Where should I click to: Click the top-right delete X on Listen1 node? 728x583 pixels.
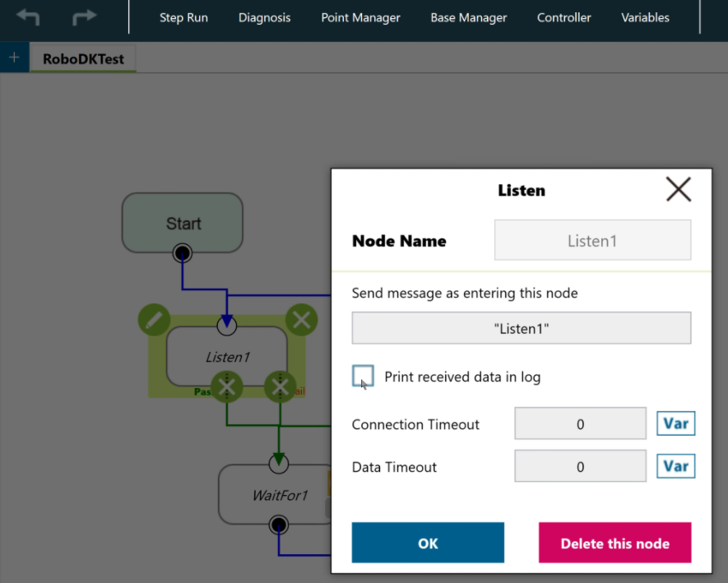301,319
